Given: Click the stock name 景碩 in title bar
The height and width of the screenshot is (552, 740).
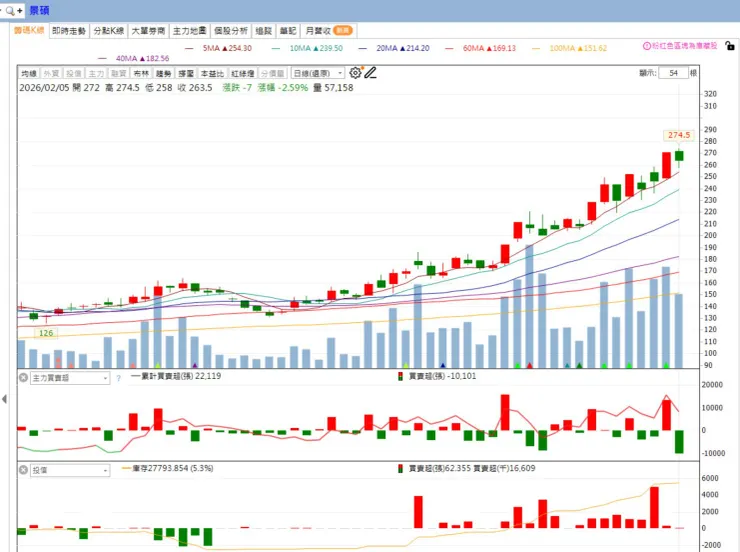Looking at the screenshot, I should pyautogui.click(x=39, y=10).
